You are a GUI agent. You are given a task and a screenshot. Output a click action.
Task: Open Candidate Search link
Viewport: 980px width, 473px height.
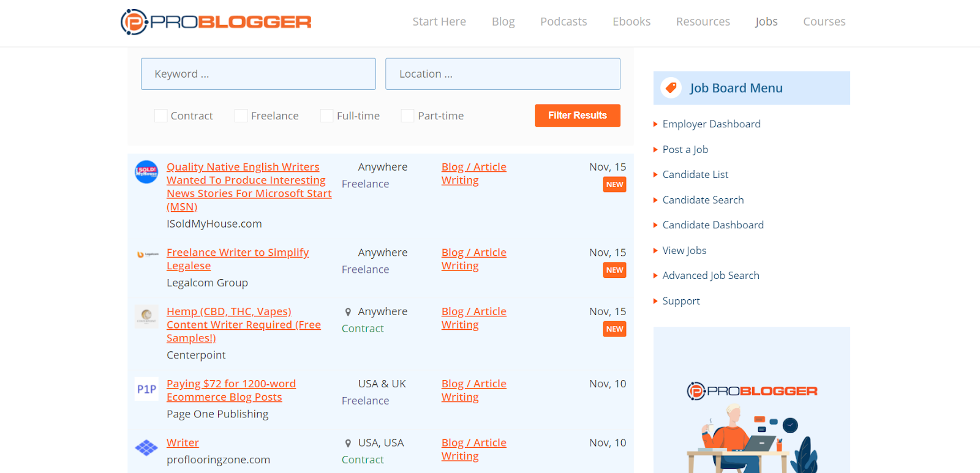703,200
